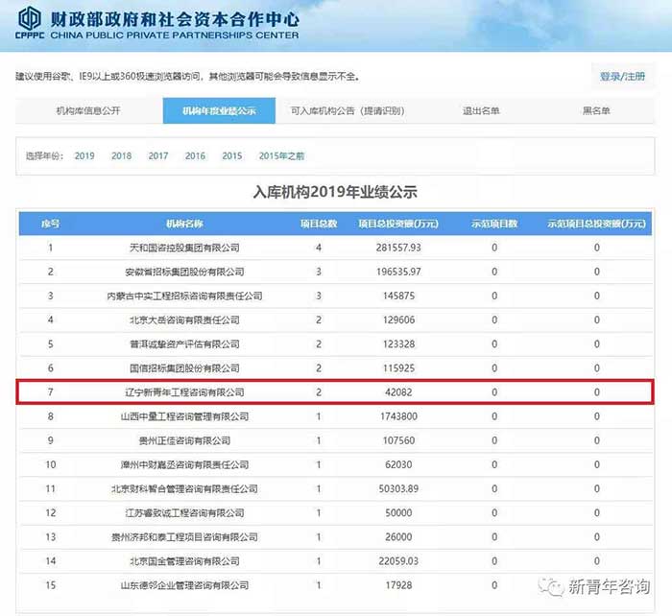The height and width of the screenshot is (616, 672).
Task: Click the 示范项目数 column header
Action: pyautogui.click(x=494, y=224)
